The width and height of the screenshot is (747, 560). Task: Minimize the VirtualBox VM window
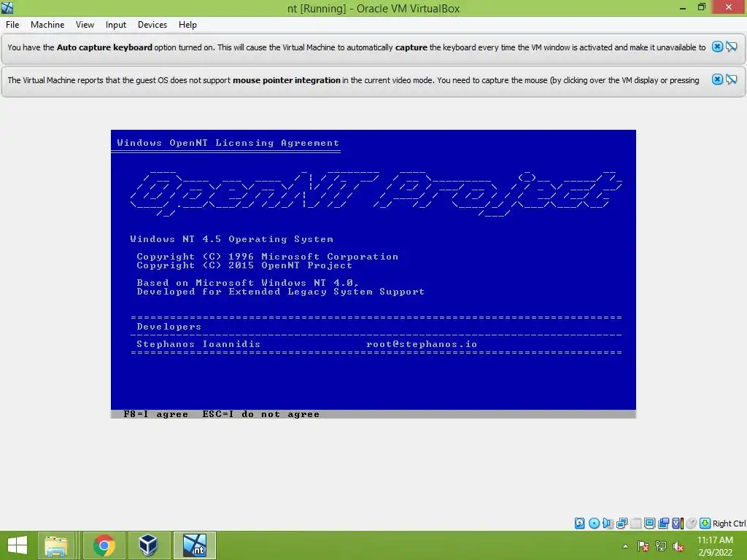[683, 7]
